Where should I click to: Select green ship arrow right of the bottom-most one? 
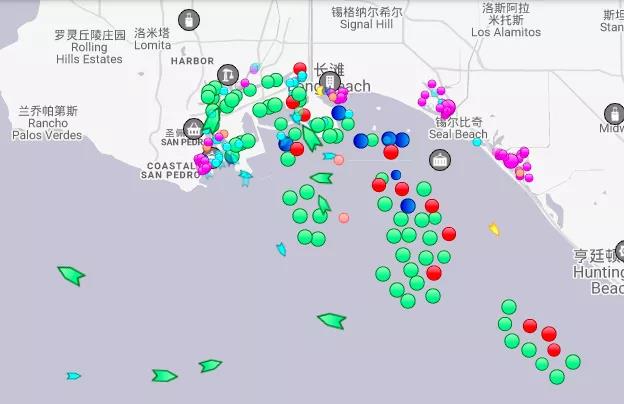pos(210,366)
